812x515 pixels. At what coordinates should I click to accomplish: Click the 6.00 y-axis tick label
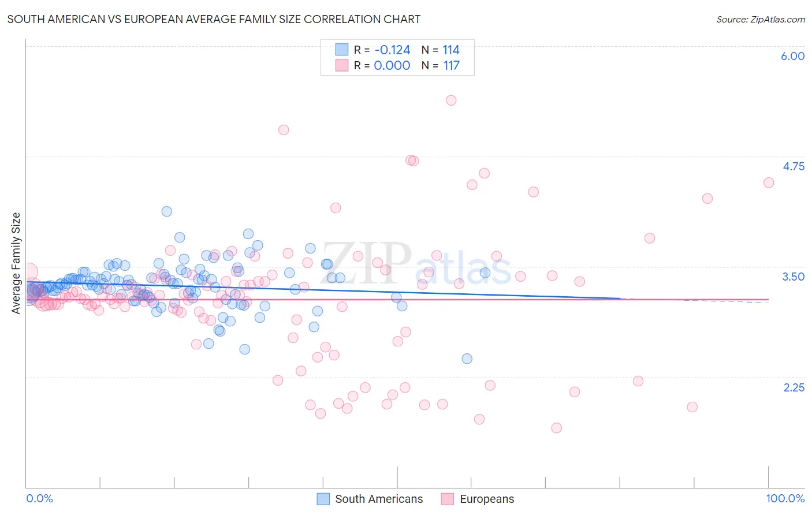[x=792, y=56]
